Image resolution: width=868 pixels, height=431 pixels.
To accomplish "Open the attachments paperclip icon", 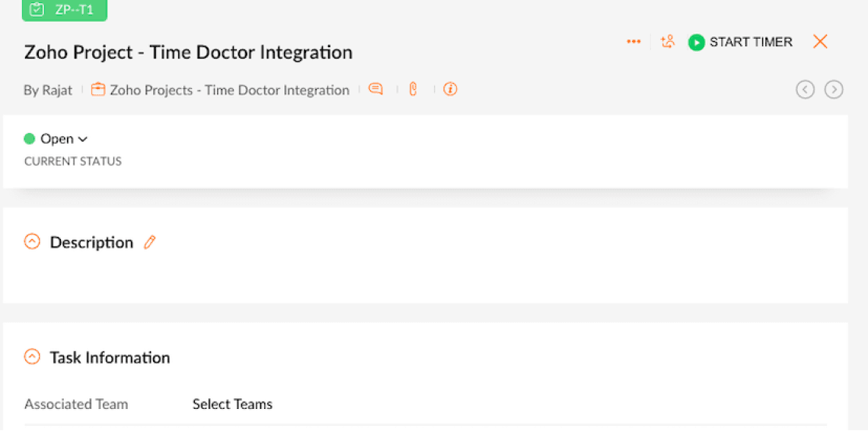I will pos(413,89).
